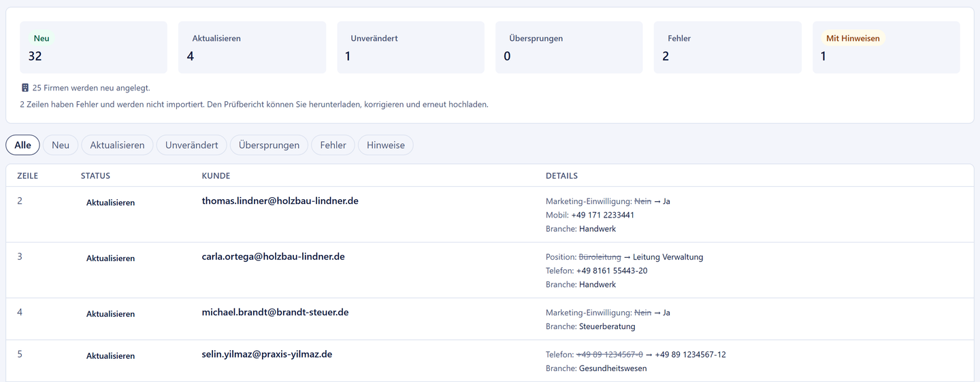Click the Mit Hinweisen summary card

pyautogui.click(x=886, y=47)
